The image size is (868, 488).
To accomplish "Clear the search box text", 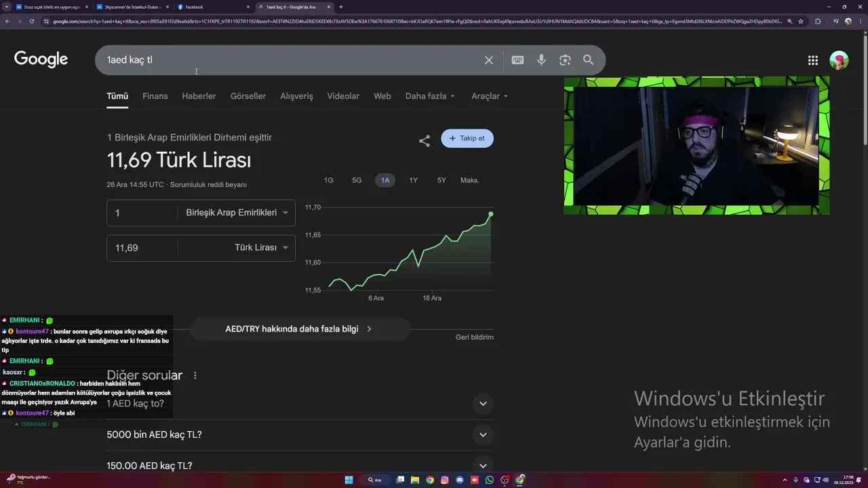I will (488, 60).
